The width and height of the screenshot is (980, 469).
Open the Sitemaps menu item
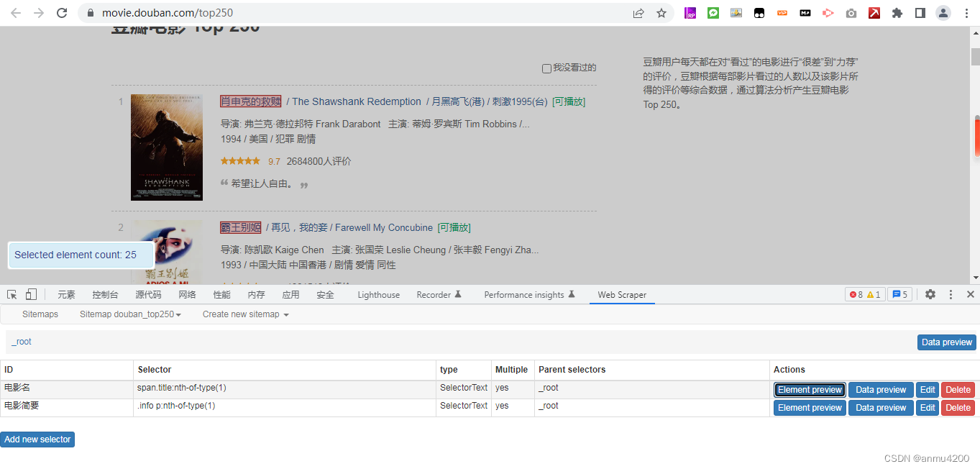click(x=40, y=314)
